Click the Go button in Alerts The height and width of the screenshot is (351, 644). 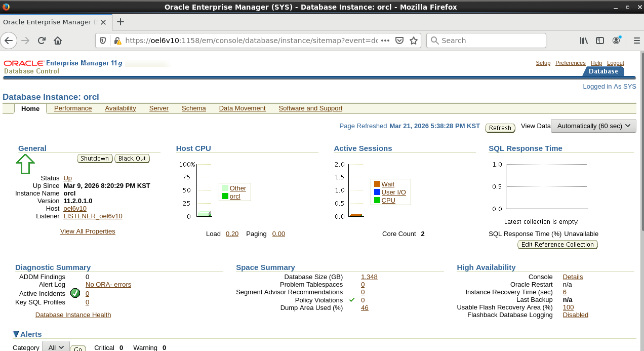pos(78,349)
